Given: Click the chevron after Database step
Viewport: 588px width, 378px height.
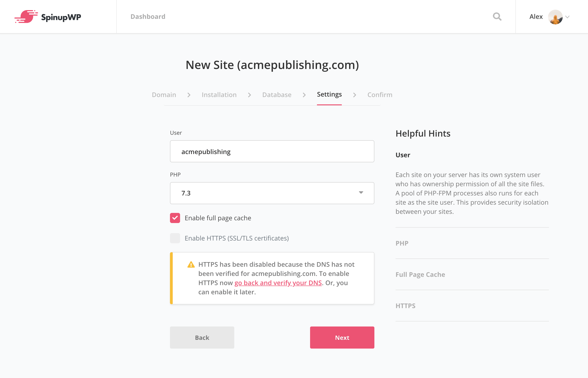Looking at the screenshot, I should point(304,95).
